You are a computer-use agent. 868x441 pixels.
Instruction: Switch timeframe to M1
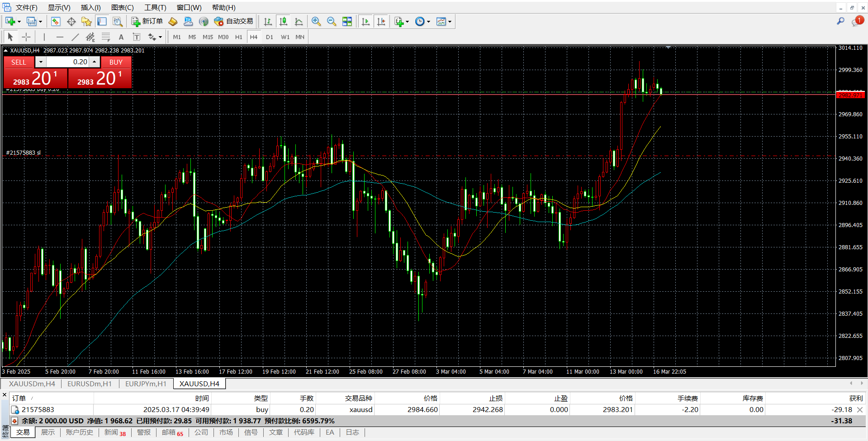pyautogui.click(x=177, y=37)
